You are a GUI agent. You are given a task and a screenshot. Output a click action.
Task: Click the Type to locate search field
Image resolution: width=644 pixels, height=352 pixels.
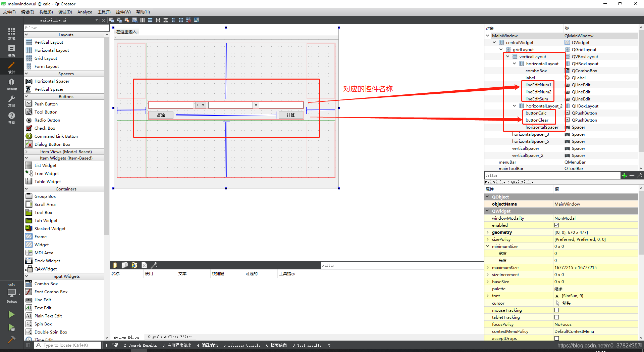[68, 345]
